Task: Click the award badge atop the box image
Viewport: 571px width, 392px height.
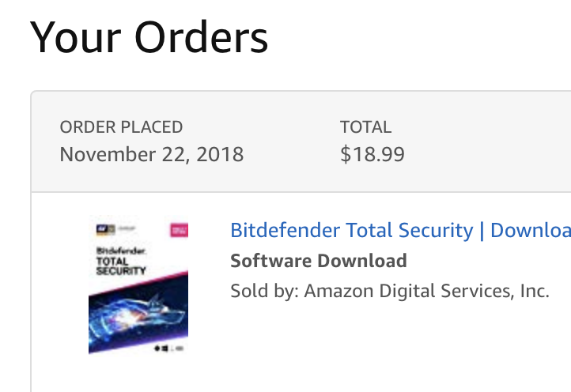Action: (105, 229)
